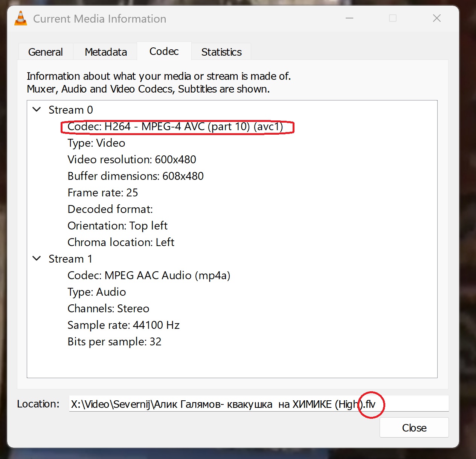The height and width of the screenshot is (459, 476).
Task: Minimize the Current Media Information window
Action: (x=349, y=18)
